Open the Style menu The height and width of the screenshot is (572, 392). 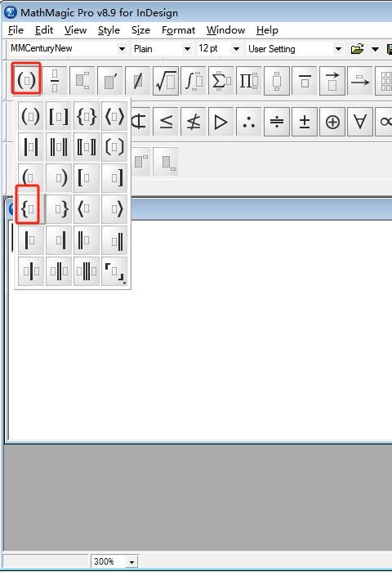coord(109,30)
